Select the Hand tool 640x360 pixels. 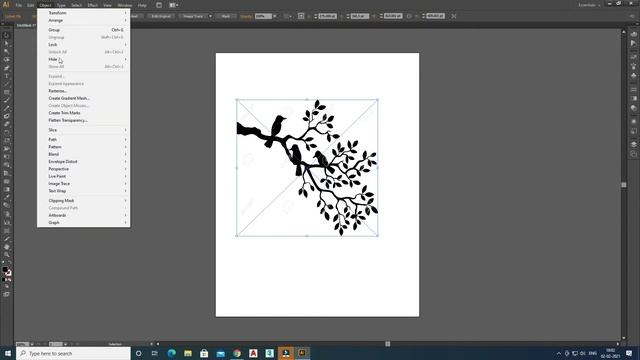6,247
